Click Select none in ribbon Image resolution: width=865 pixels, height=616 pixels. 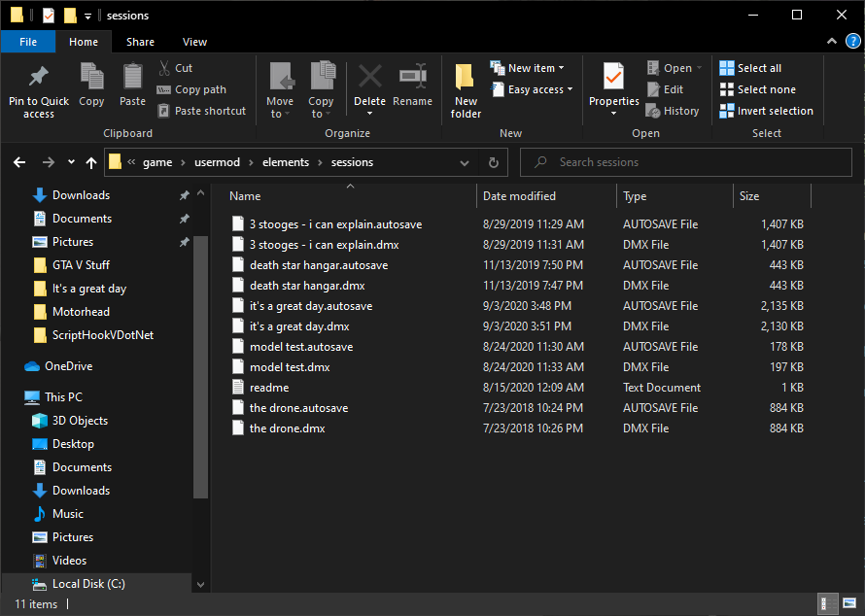pos(758,89)
